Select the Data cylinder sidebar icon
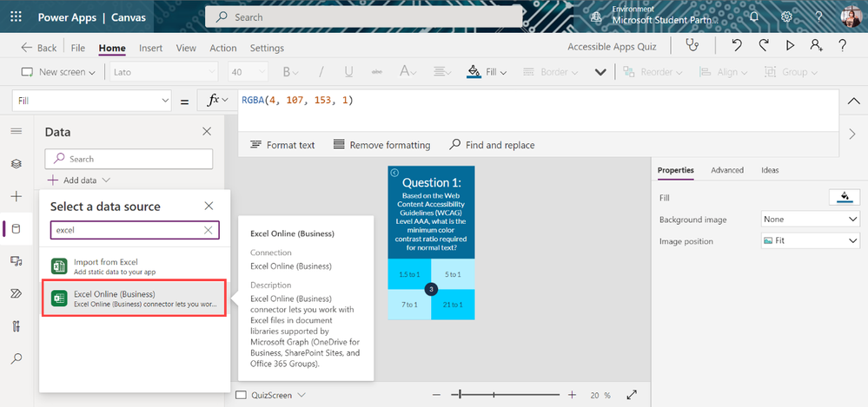 17,228
